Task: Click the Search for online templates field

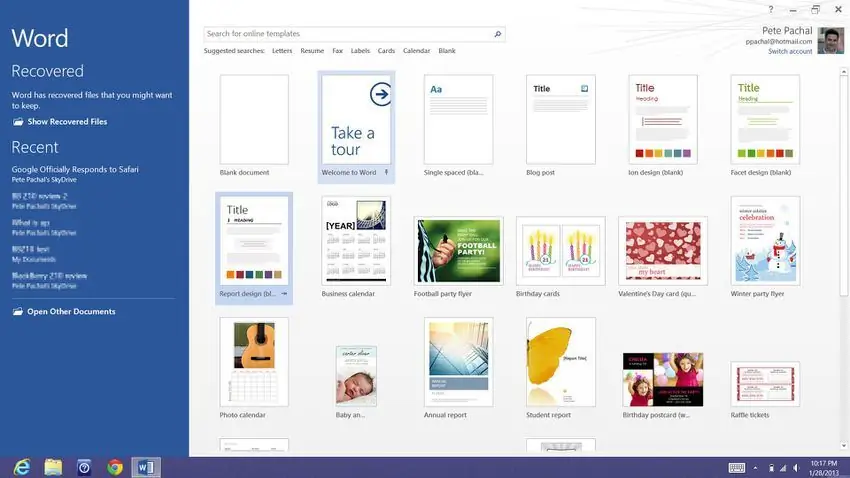Action: (355, 34)
